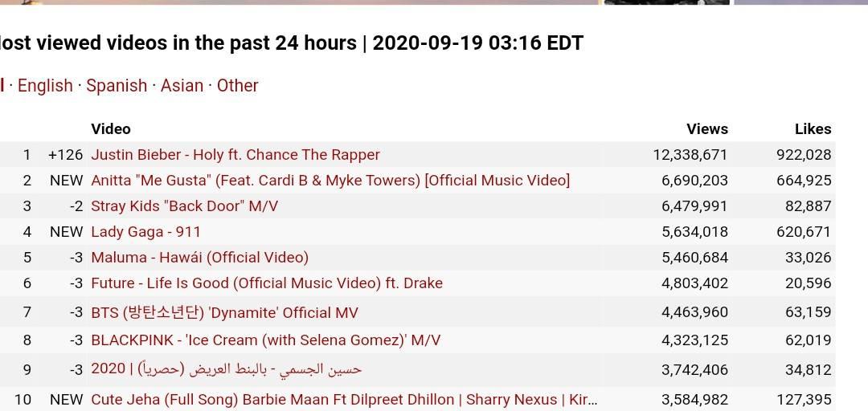
Task: Switch to the Asian filter tab
Action: click(x=182, y=86)
